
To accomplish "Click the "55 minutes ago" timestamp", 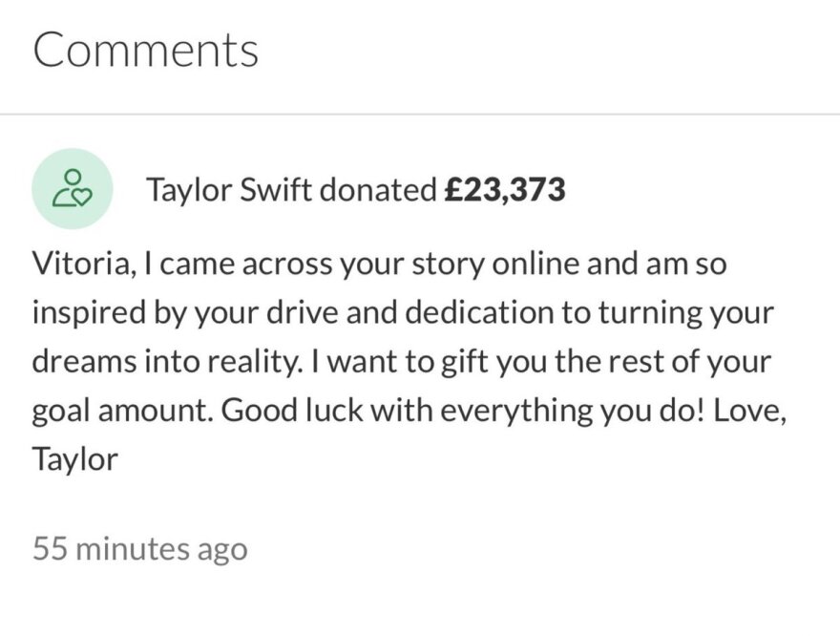I will pos(139,549).
